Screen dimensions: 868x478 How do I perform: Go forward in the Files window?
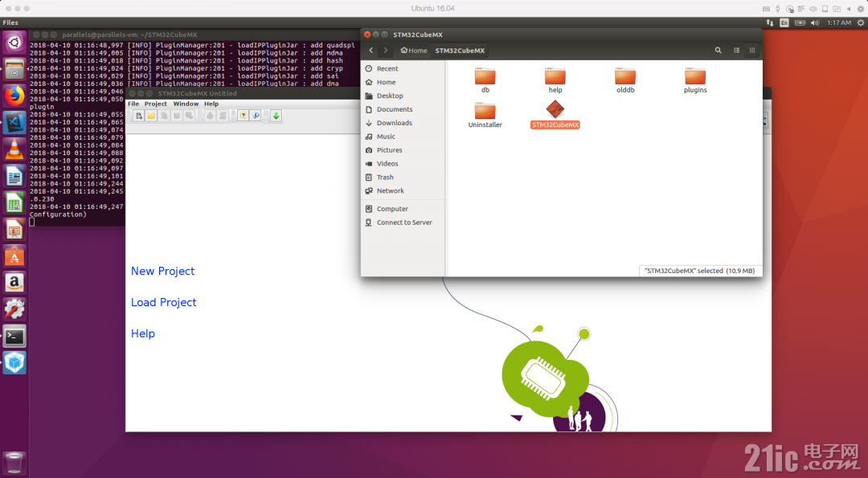pos(385,51)
